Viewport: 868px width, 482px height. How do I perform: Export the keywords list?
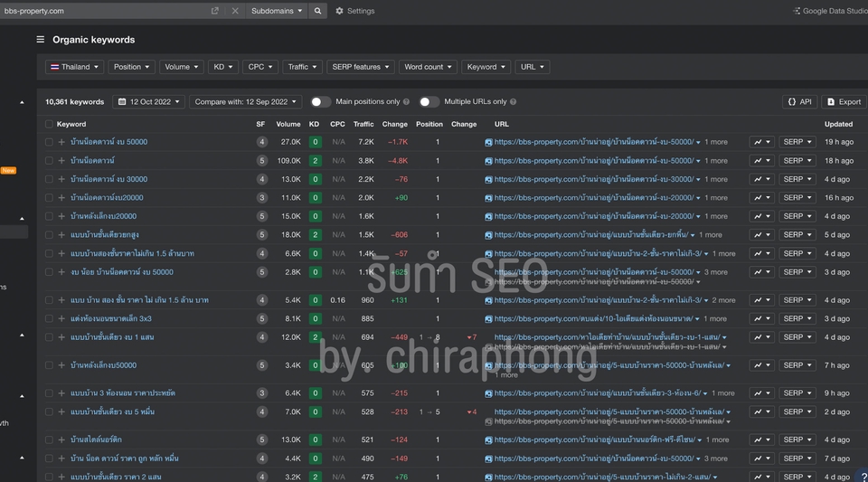click(x=844, y=102)
